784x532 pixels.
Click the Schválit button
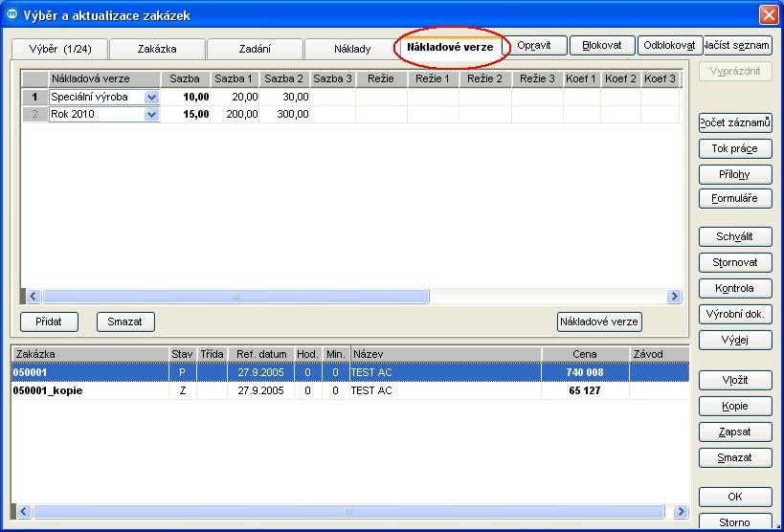735,236
